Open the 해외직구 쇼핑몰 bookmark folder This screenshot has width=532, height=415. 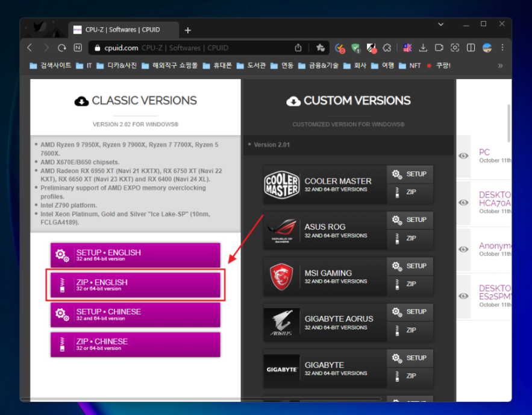(x=170, y=66)
